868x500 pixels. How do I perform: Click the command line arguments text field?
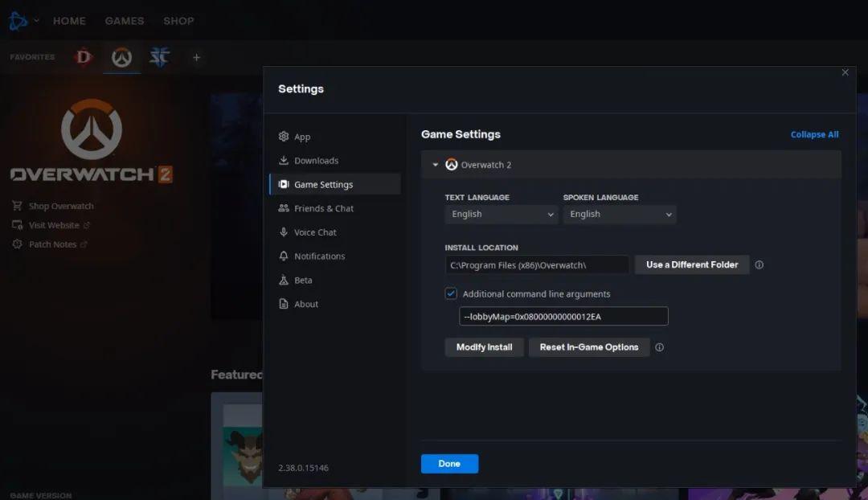pyautogui.click(x=563, y=317)
